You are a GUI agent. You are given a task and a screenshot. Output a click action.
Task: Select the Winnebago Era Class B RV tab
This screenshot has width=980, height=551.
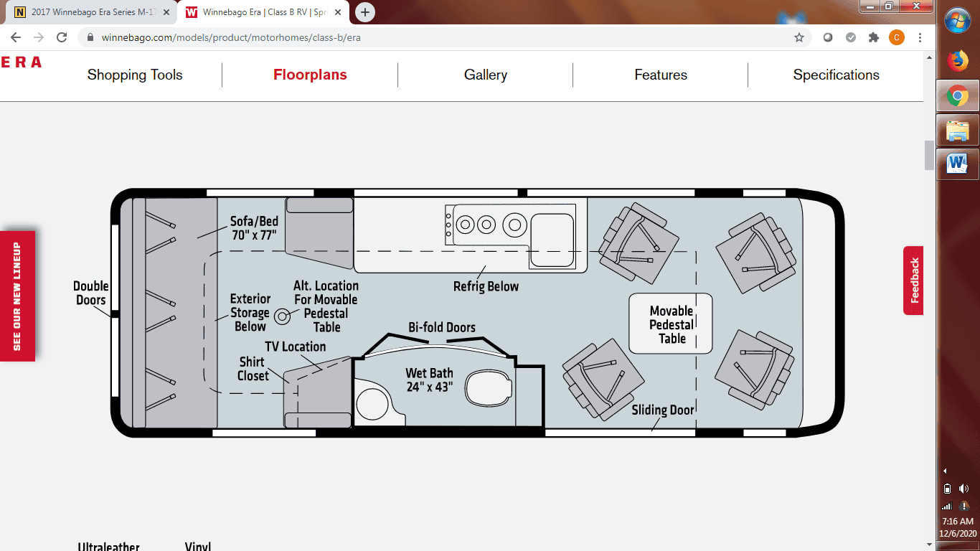point(263,12)
